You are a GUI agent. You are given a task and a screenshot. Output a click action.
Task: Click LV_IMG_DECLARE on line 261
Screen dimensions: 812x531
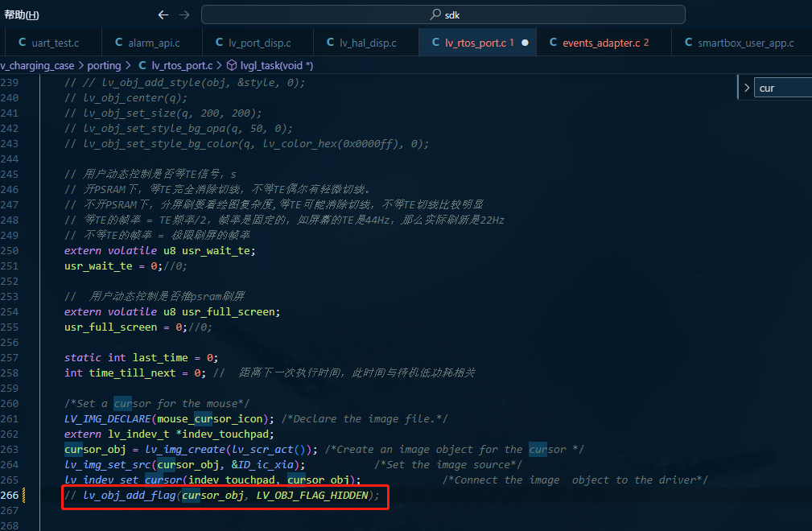click(108, 418)
